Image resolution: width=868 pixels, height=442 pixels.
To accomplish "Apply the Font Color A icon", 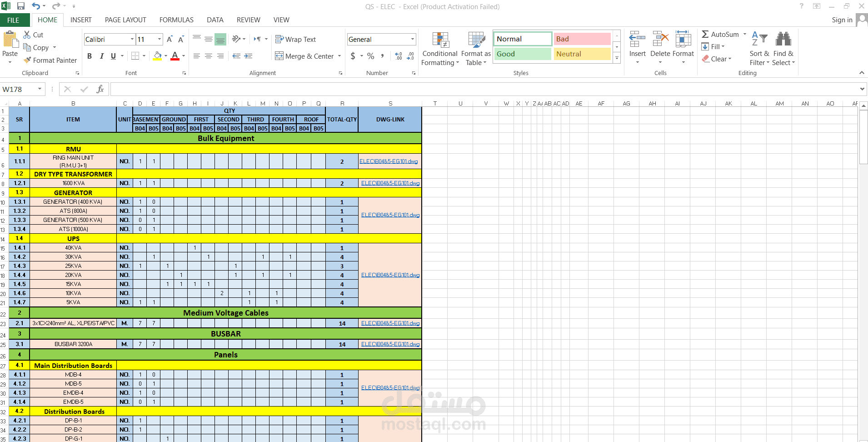I will pos(175,56).
